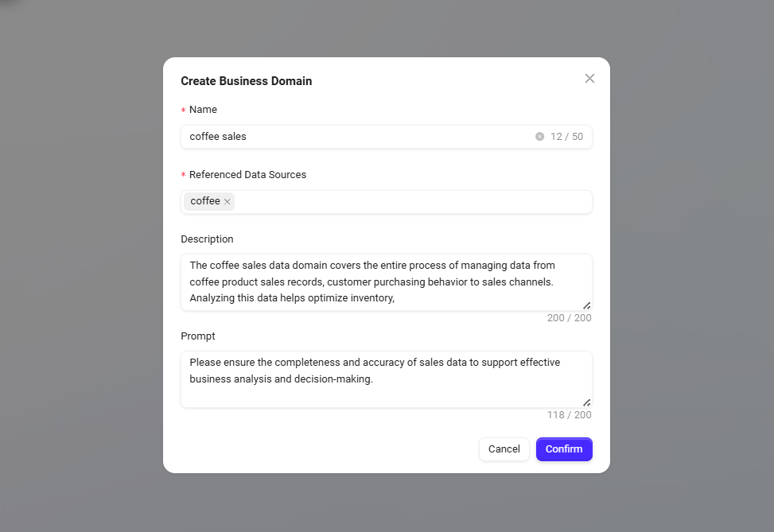Screen dimensions: 774x532
Task: Clear the Name field using the clear icon
Action: click(539, 137)
